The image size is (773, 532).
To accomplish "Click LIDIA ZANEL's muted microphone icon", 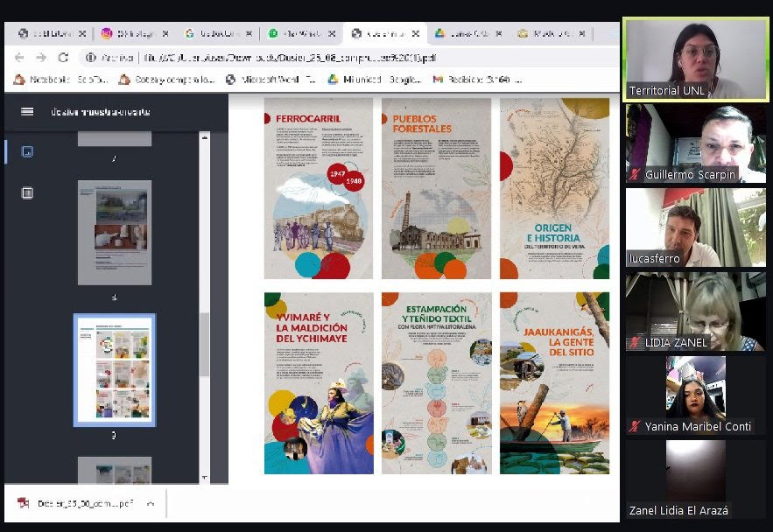I will (x=635, y=343).
